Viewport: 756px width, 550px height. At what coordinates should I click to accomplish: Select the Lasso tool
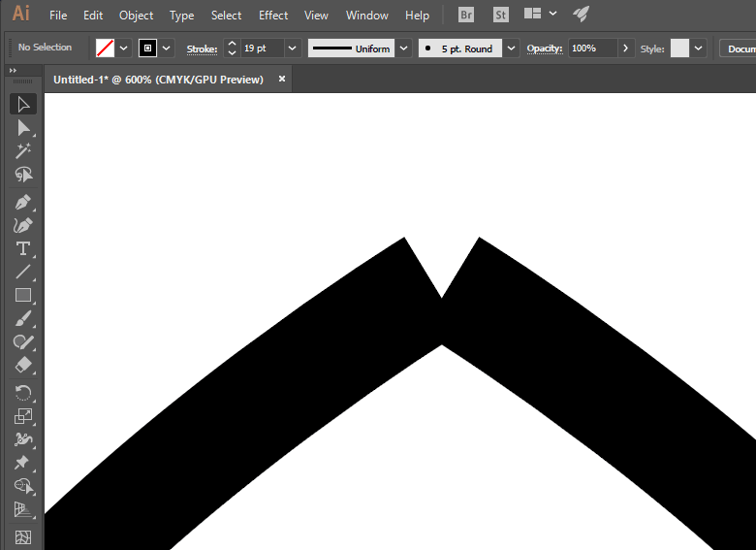[x=23, y=175]
